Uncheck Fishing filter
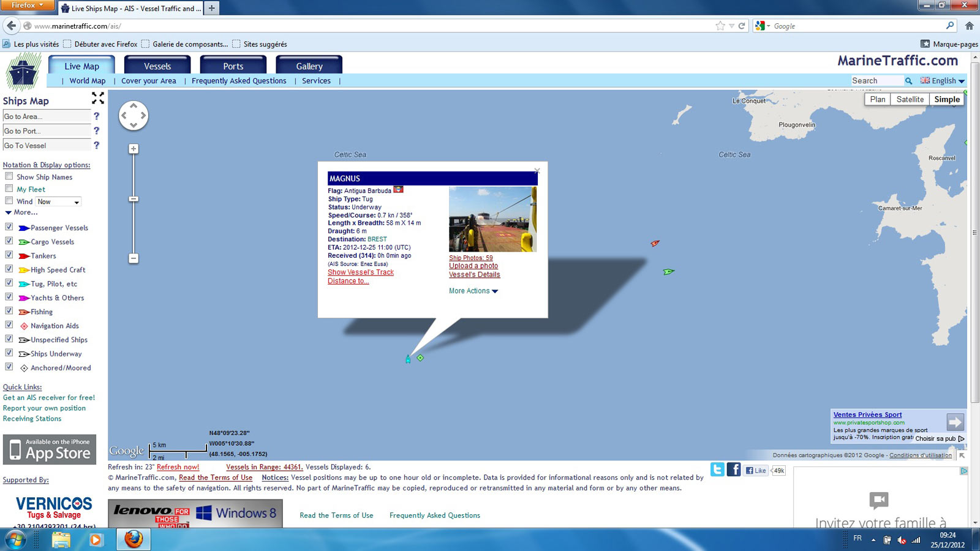Screen dimensions: 980x551 pos(9,311)
